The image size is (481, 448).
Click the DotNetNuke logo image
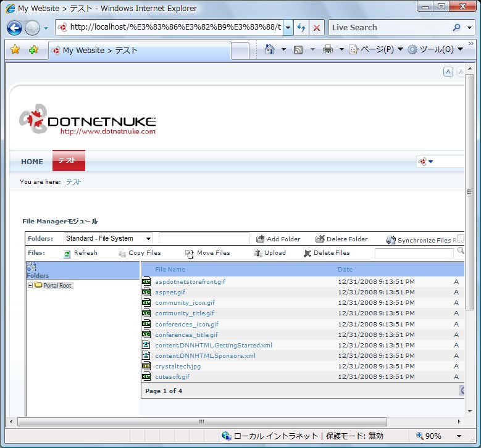point(88,119)
